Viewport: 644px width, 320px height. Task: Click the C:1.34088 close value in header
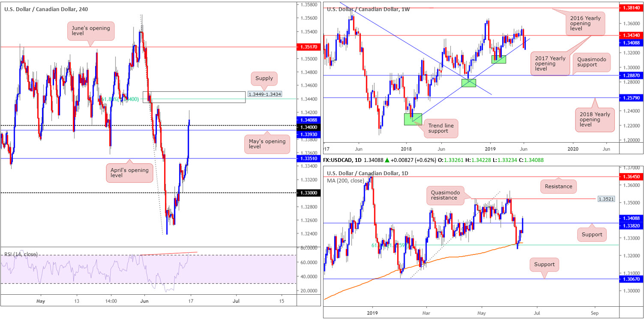tap(531, 160)
